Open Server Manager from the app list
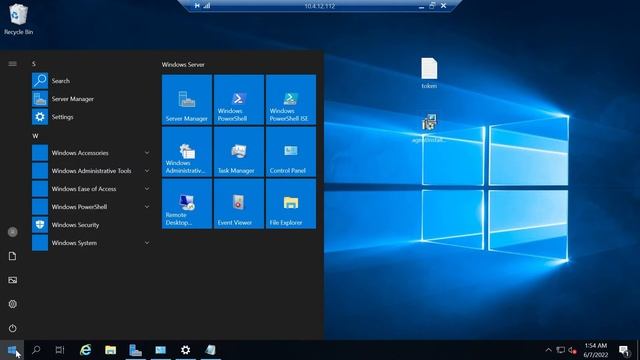The image size is (640, 360). pyautogui.click(x=91, y=99)
